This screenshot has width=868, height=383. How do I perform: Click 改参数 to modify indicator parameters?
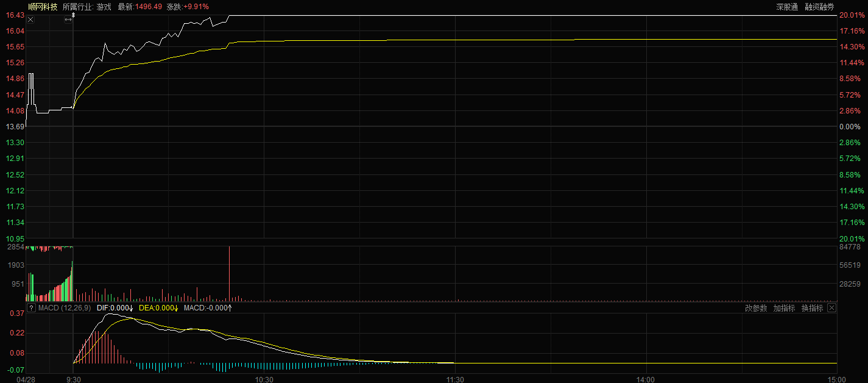pyautogui.click(x=756, y=308)
